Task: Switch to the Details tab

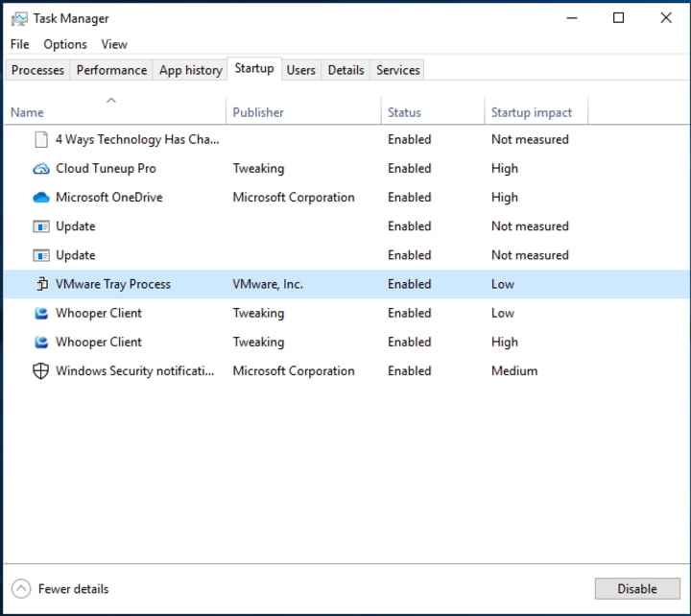Action: click(345, 70)
